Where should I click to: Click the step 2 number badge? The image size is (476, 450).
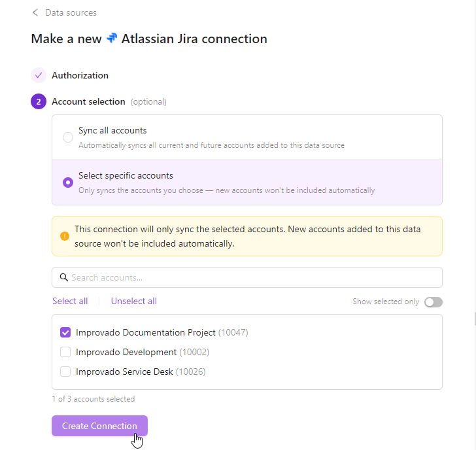39,101
